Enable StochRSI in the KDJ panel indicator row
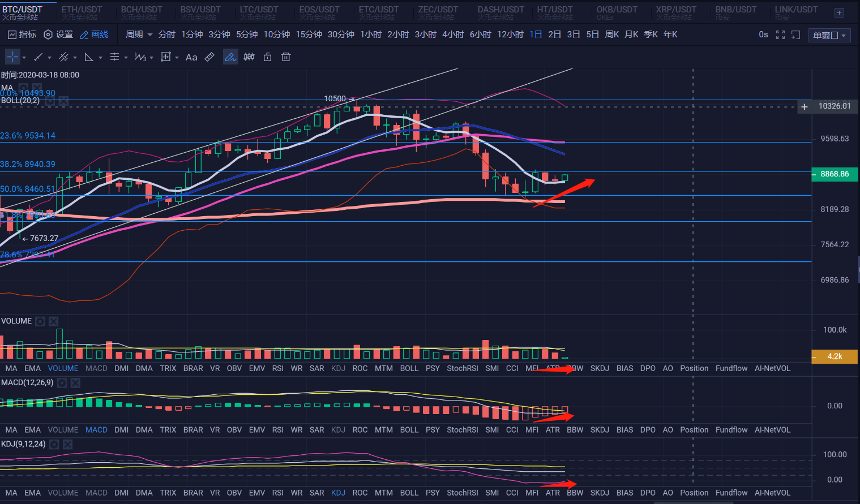The image size is (860, 504). [x=462, y=493]
